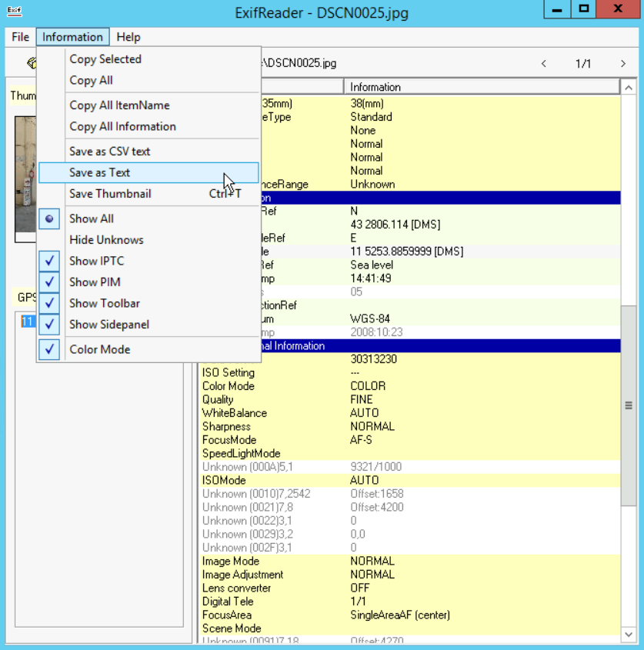
Task: Select the WhiteBalance row in the list
Action: pos(235,413)
